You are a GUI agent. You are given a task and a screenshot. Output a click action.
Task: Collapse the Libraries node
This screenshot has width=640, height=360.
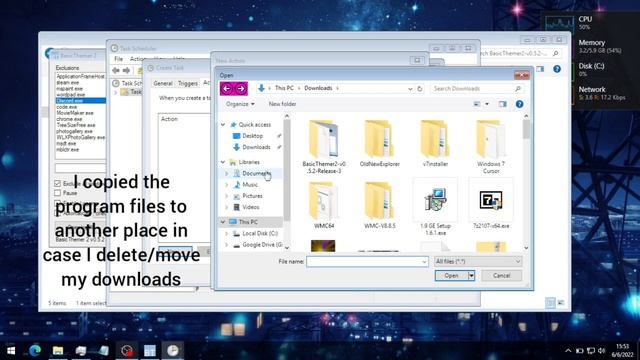click(x=223, y=162)
